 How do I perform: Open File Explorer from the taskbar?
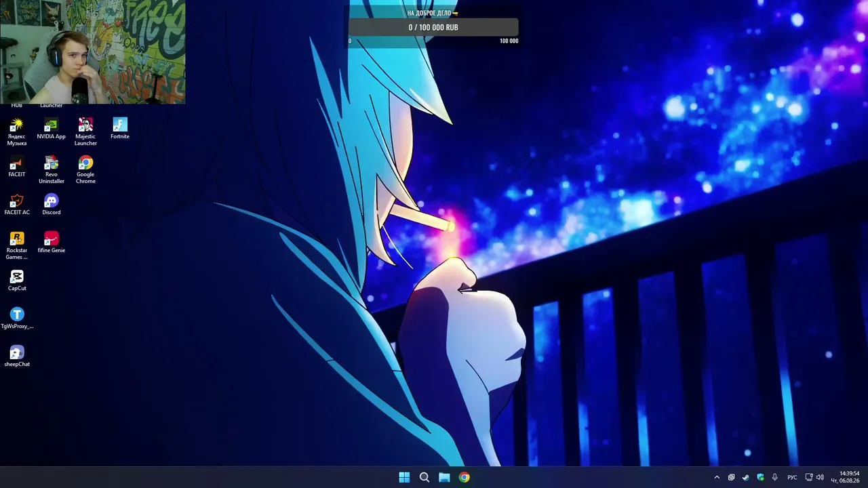[x=444, y=477]
